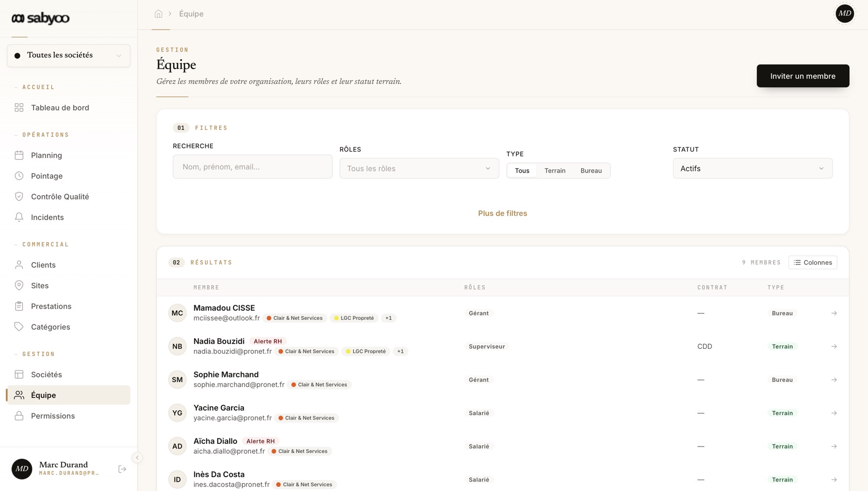Click the Incidents bell icon
The width and height of the screenshot is (868, 491).
19,217
